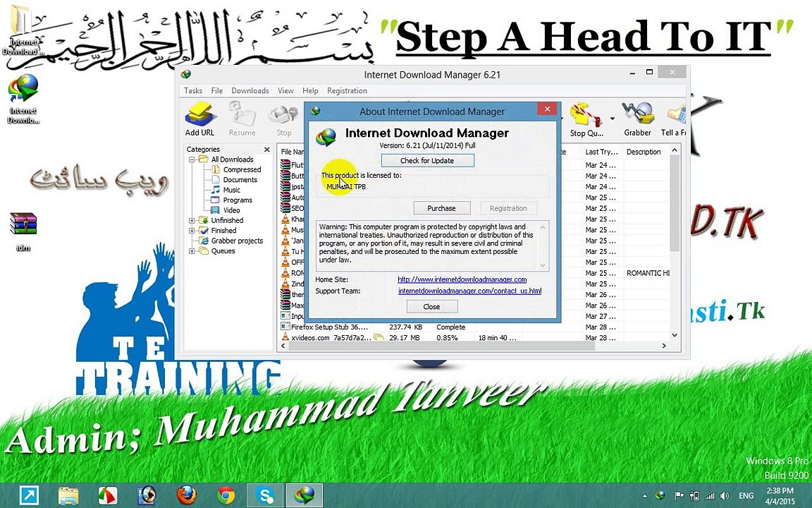Click the Stop toolbar icon
Screen dimensions: 812x508
pyautogui.click(x=283, y=119)
